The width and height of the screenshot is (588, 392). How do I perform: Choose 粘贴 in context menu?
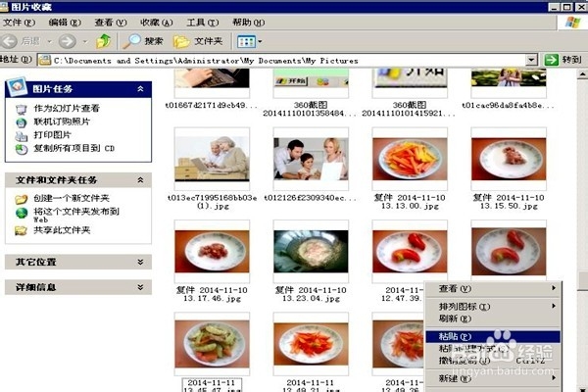[493, 336]
